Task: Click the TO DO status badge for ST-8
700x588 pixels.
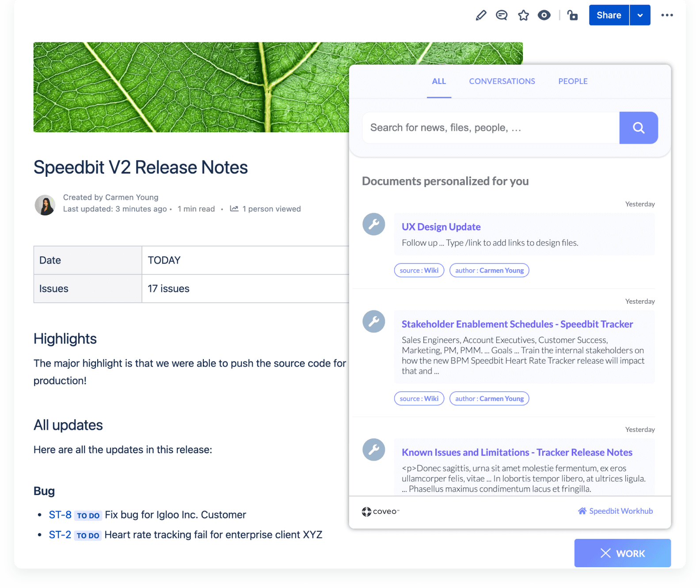Action: pos(88,515)
